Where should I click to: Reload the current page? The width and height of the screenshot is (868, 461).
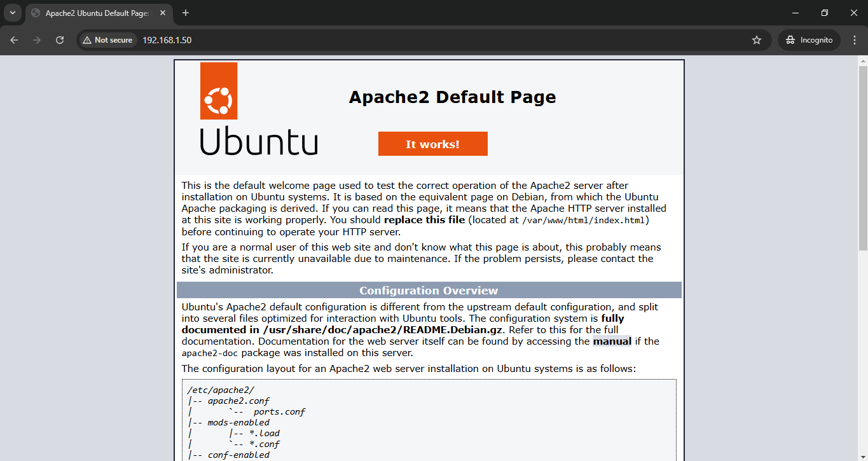pos(60,40)
